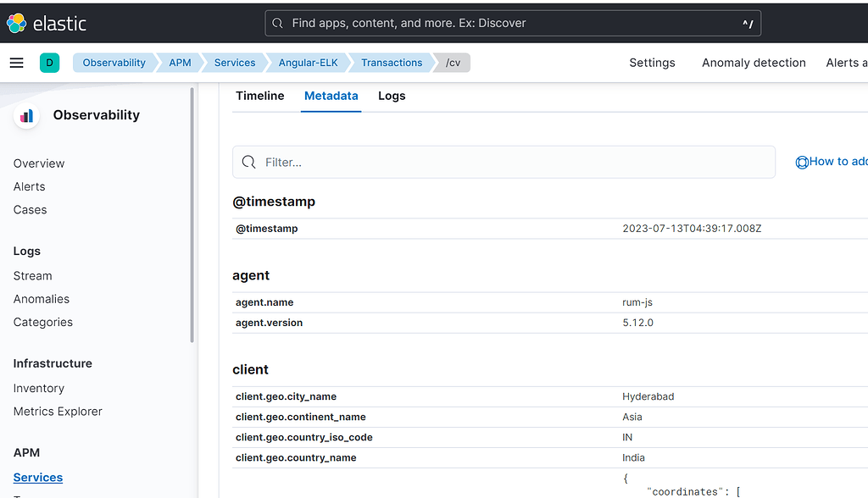Viewport: 868px width, 498px height.
Task: Click the magnifier icon in the global search bar
Action: (277, 23)
